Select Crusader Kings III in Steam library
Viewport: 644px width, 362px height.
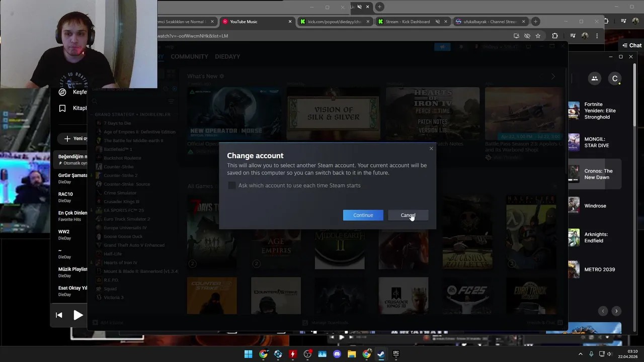(x=121, y=202)
